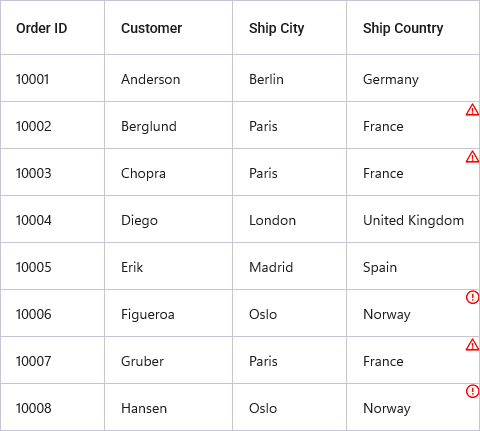The height and width of the screenshot is (431, 480).
Task: Click the Chopra customer cell
Action: click(168, 172)
